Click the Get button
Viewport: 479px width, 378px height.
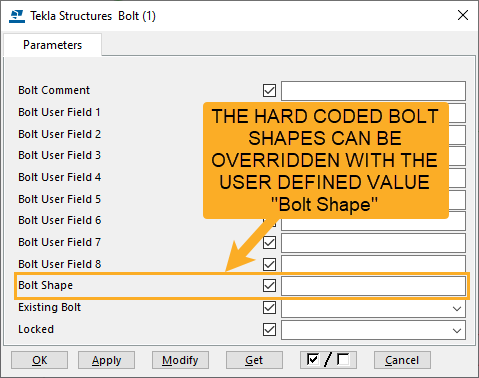254,360
